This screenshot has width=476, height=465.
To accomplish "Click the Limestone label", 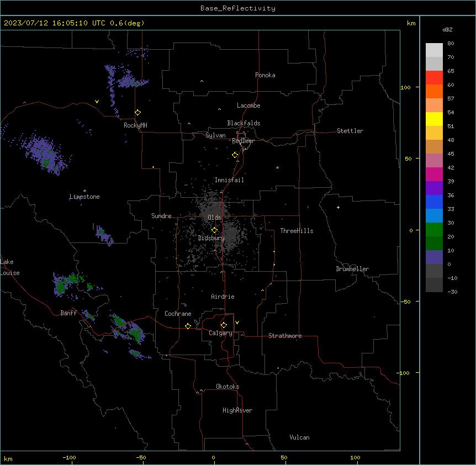I will [x=84, y=197].
